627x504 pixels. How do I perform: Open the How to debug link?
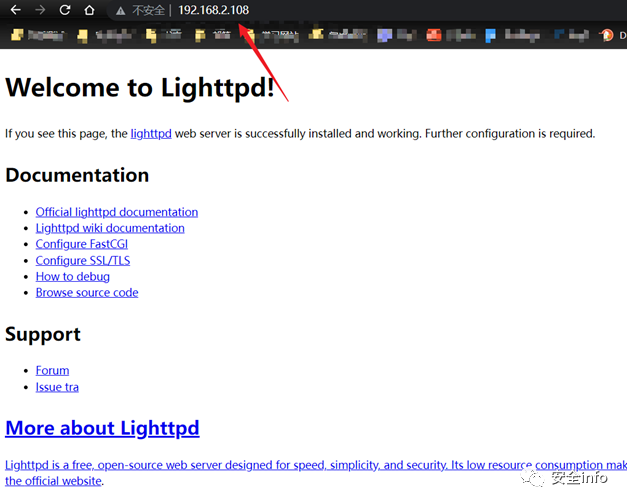tap(72, 276)
